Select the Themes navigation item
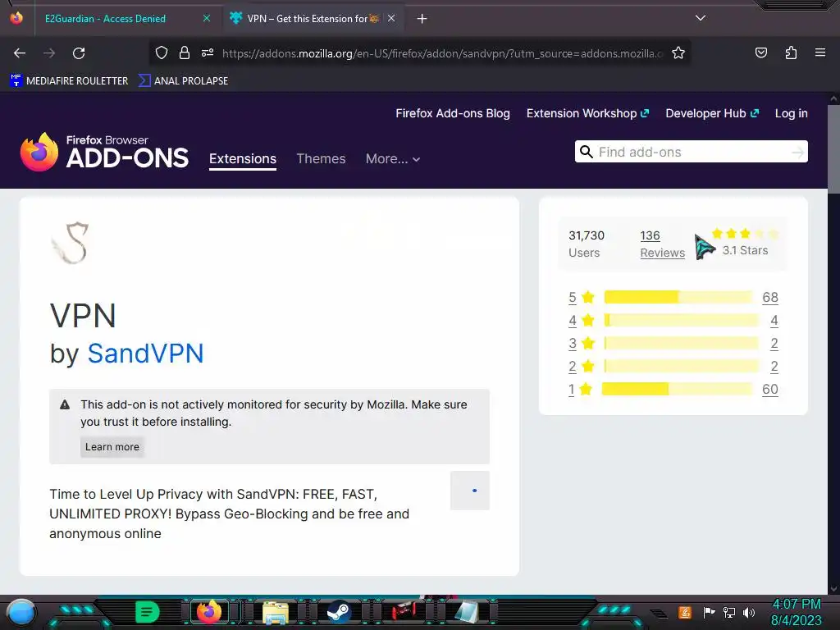This screenshot has height=630, width=840. [321, 159]
